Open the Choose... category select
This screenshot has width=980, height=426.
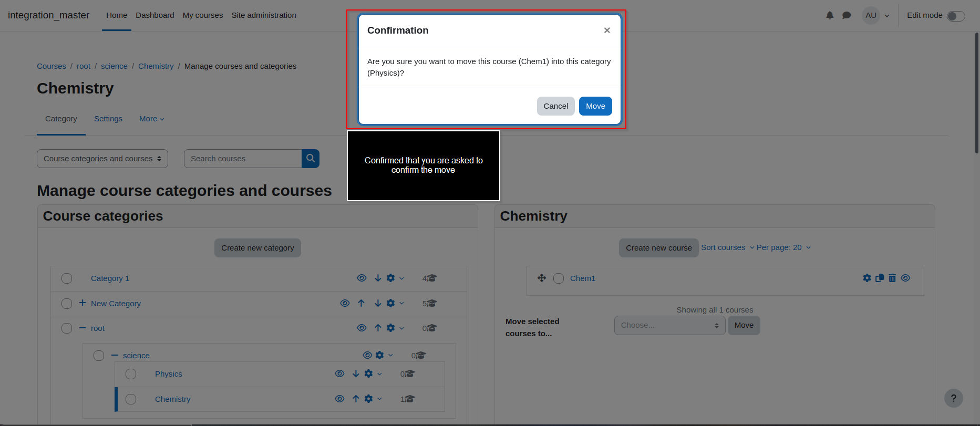(x=670, y=325)
